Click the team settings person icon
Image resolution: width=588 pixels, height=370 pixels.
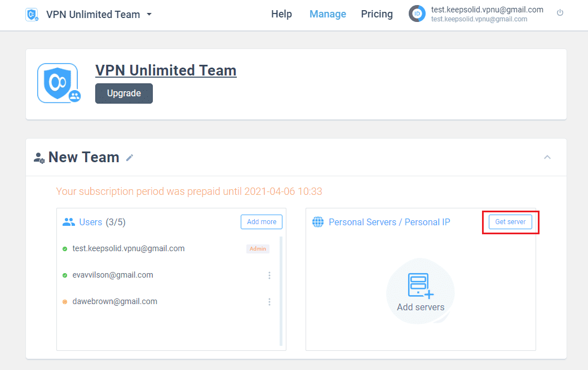(x=39, y=158)
